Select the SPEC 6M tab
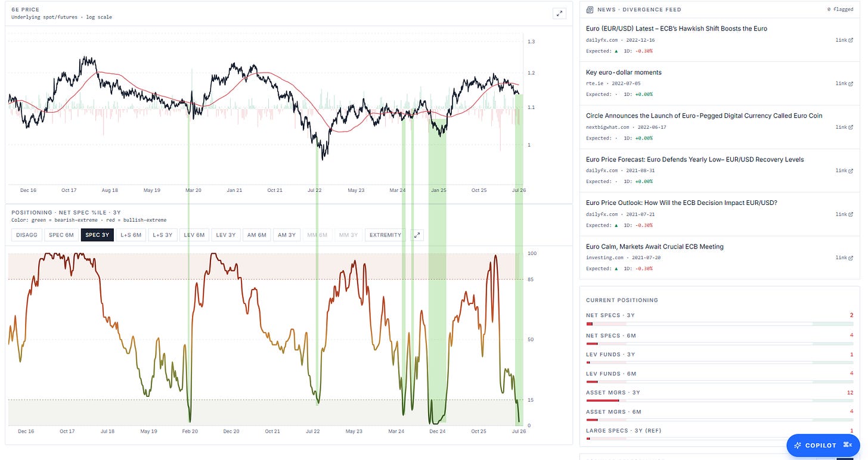This screenshot has height=460, width=868. click(x=61, y=235)
